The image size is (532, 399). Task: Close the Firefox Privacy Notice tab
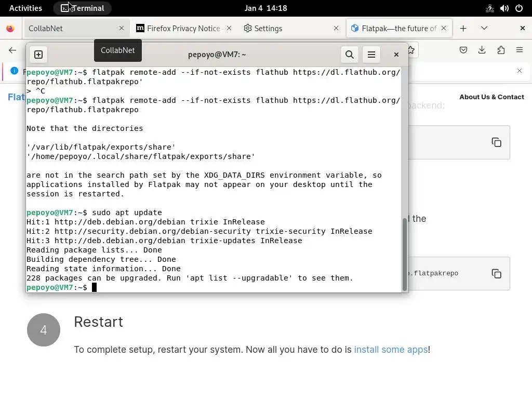(229, 29)
